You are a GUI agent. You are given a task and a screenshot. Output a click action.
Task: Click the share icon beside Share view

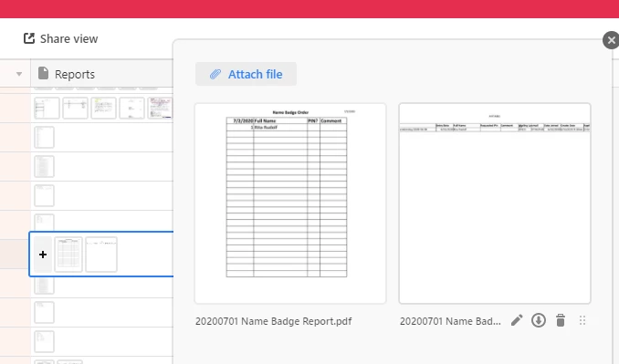(29, 38)
